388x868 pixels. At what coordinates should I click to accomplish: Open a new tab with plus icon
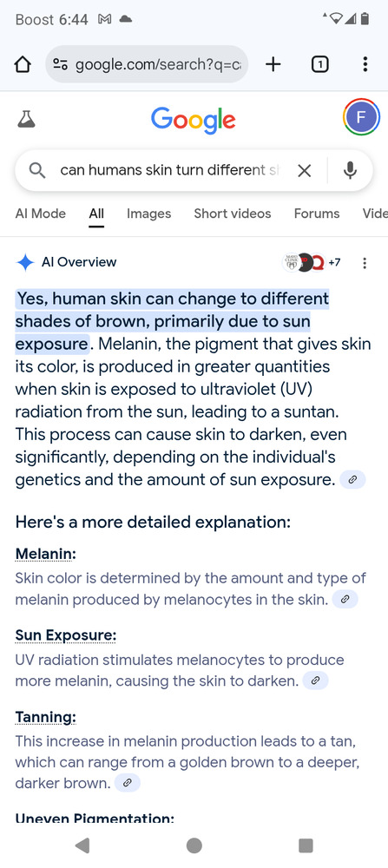point(273,65)
